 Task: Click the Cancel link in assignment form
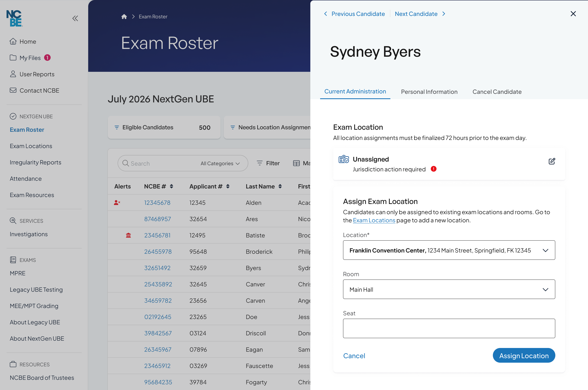(354, 356)
